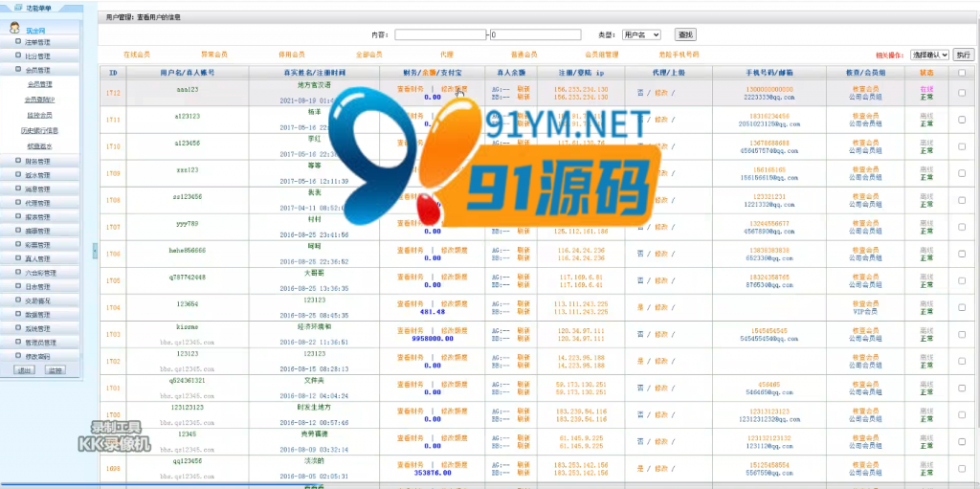Expand the 日志管理 sidebar section
Viewport: 980px width, 489px height.
[x=40, y=287]
